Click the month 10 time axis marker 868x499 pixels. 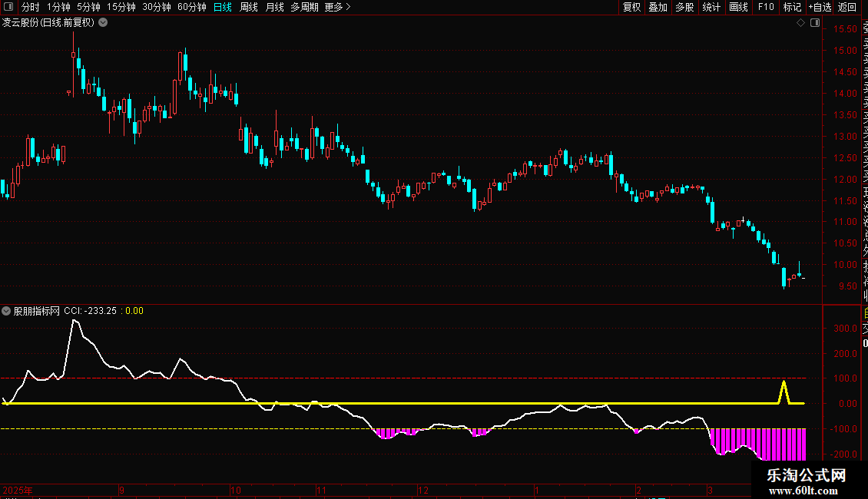(236, 490)
